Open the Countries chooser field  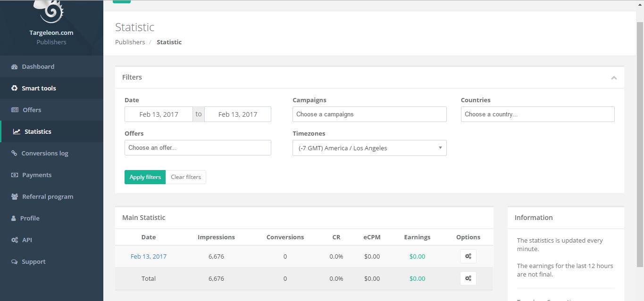pos(537,114)
